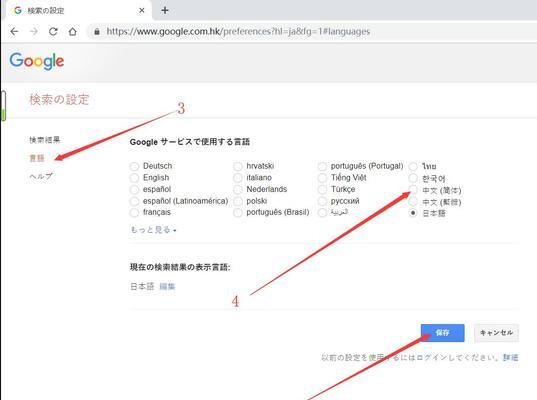
Task: Select the Tiếng Việt radio button
Action: click(x=322, y=178)
